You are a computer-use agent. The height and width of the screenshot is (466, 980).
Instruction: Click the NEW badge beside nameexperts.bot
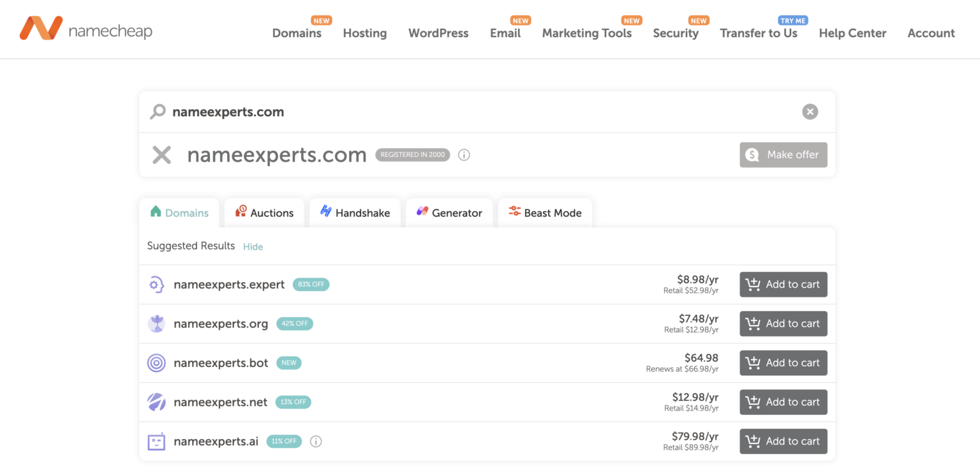(289, 363)
